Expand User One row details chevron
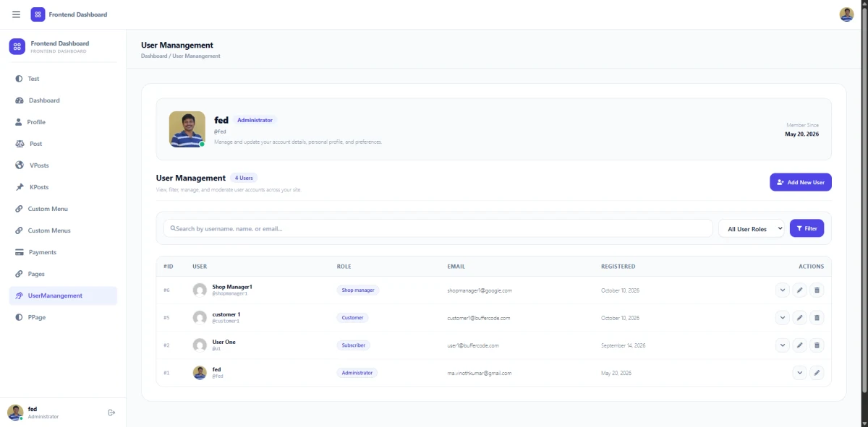Screen dimensions: 868x427 tap(783, 345)
